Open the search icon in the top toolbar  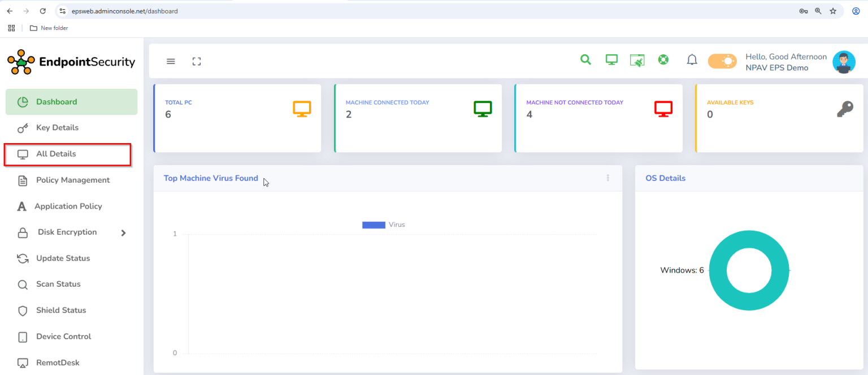585,59
